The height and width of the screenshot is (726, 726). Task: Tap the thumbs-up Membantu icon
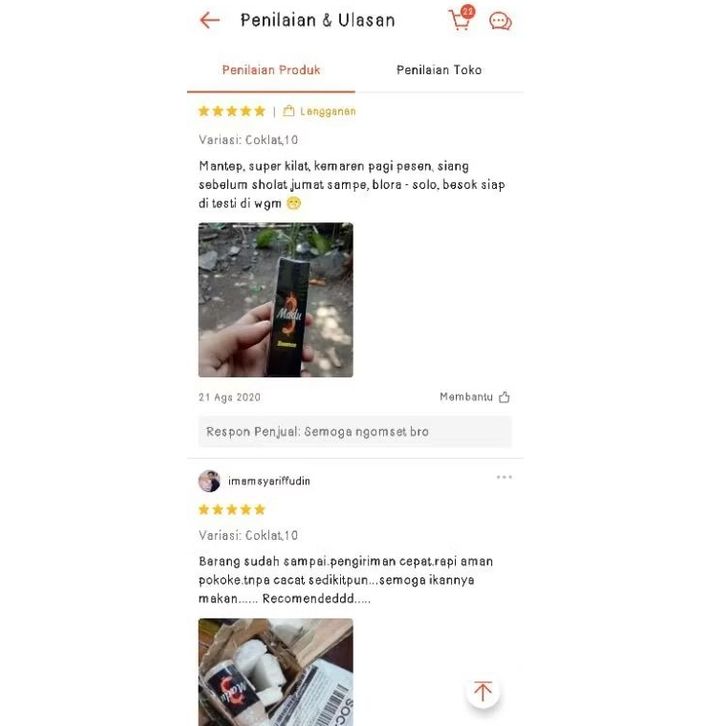[504, 397]
